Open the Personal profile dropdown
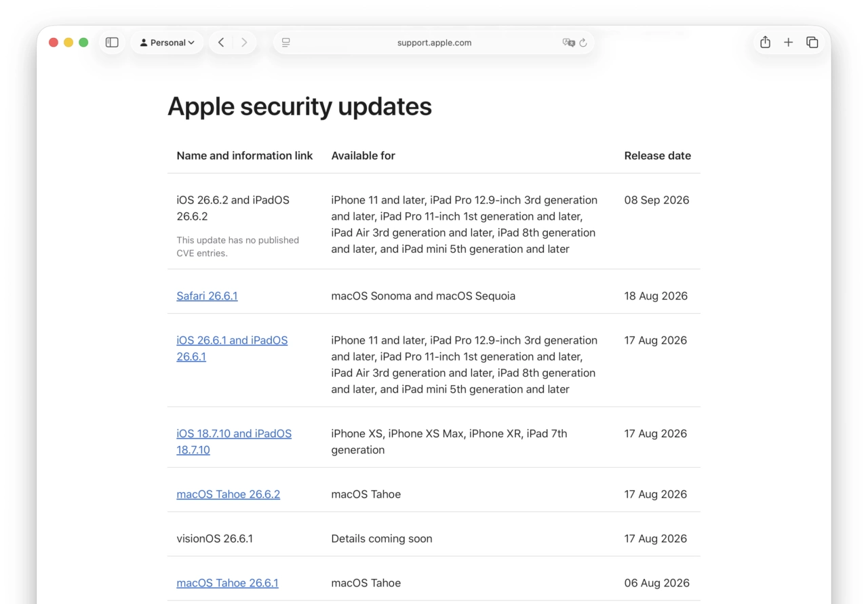 coord(167,42)
